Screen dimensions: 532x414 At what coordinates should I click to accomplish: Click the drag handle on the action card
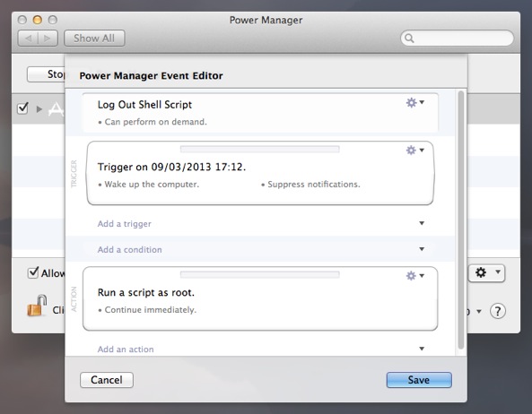click(260, 274)
